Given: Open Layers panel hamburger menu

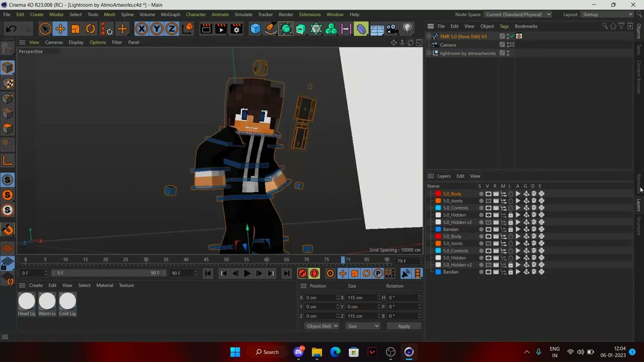Looking at the screenshot, I should [x=431, y=176].
